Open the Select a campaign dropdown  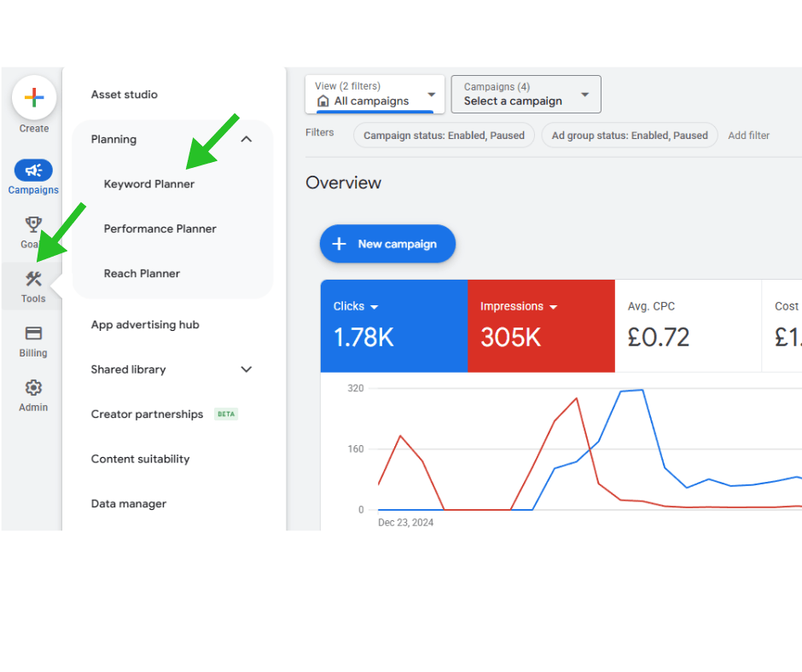[584, 95]
